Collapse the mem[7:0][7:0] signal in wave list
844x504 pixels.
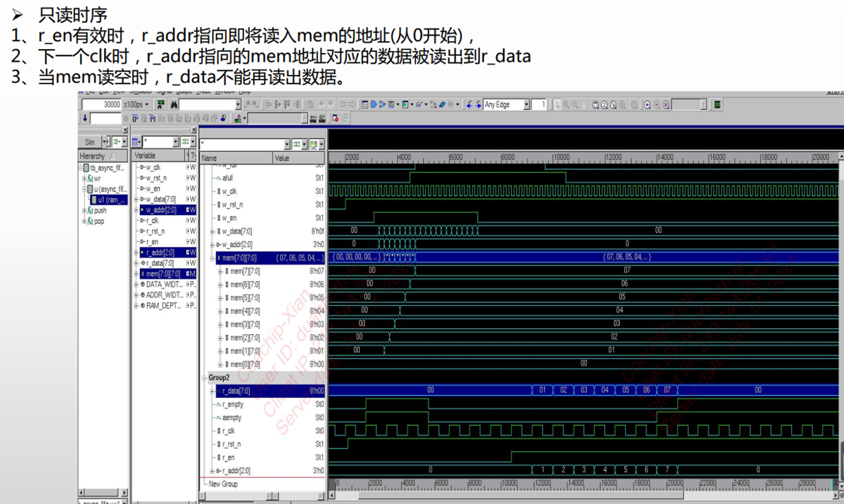212,258
